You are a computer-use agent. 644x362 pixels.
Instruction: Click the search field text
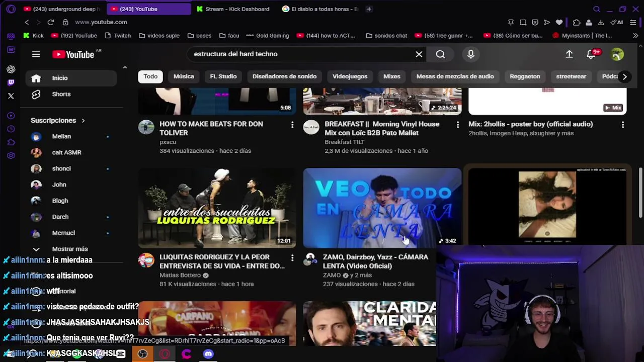[235, 54]
